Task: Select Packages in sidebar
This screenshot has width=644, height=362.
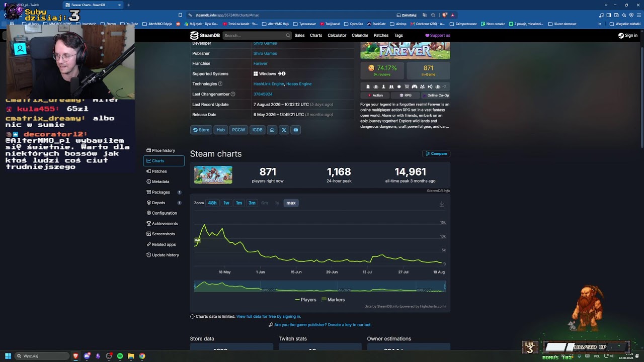Action: (x=164, y=192)
